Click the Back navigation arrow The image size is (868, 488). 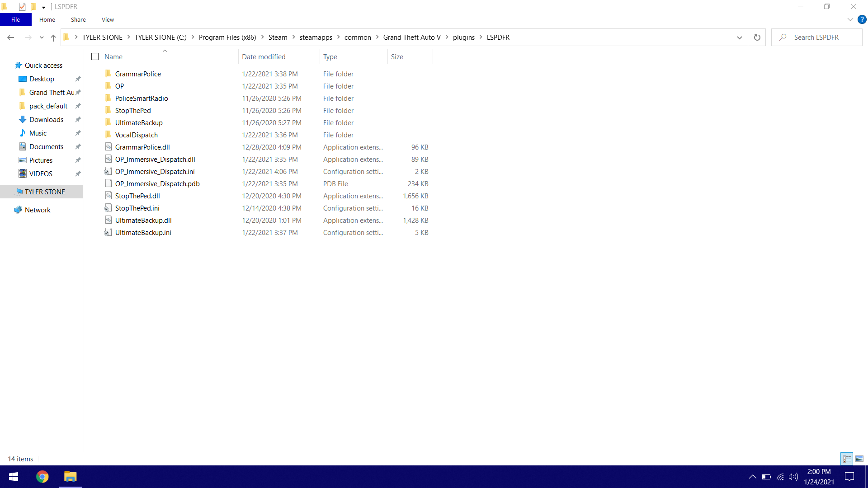11,38
